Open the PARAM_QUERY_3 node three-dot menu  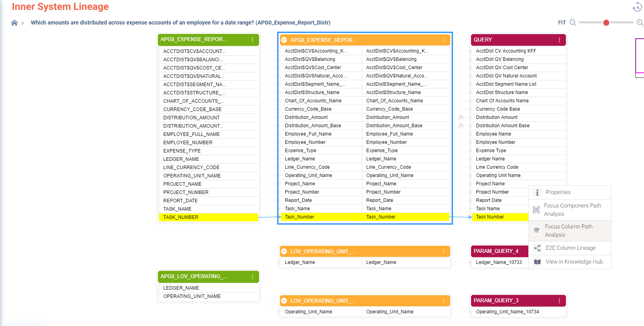tap(559, 301)
